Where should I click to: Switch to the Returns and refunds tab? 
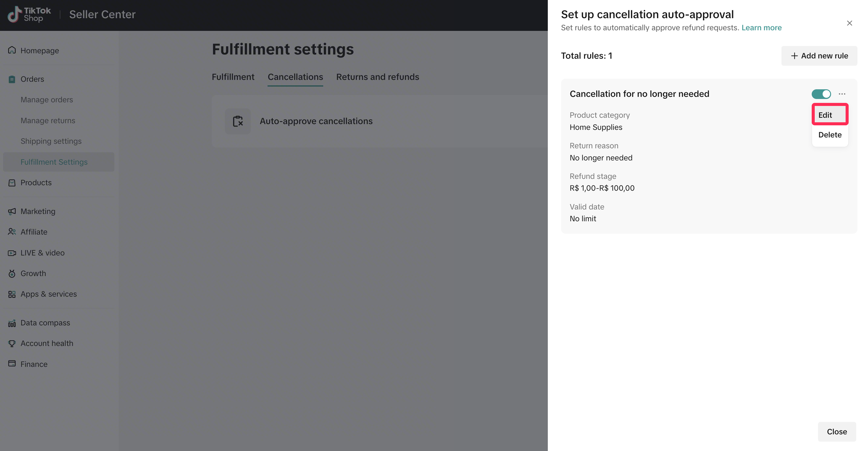[x=377, y=77]
